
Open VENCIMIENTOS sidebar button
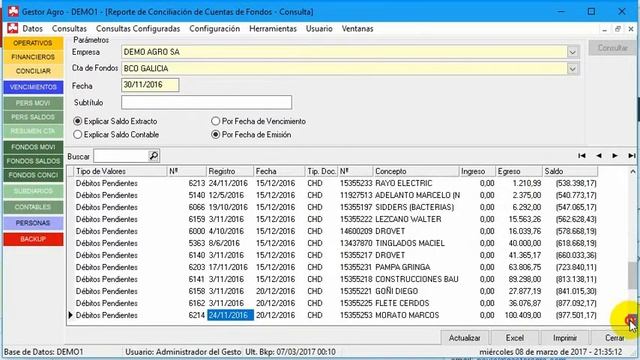[33, 87]
